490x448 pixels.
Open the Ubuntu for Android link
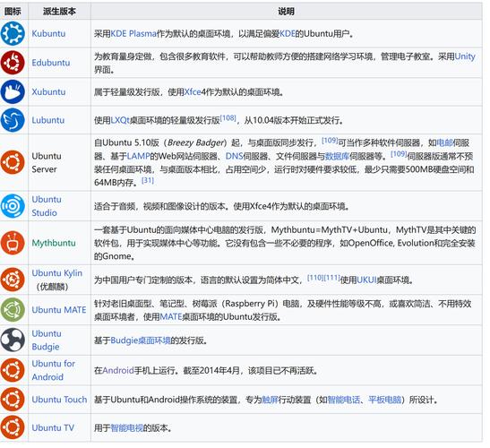tap(54, 370)
